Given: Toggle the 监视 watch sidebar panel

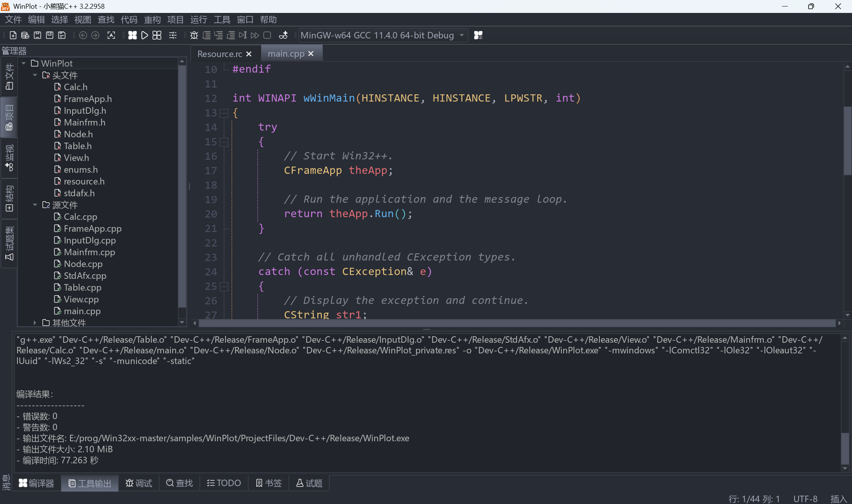Looking at the screenshot, I should pos(9,158).
